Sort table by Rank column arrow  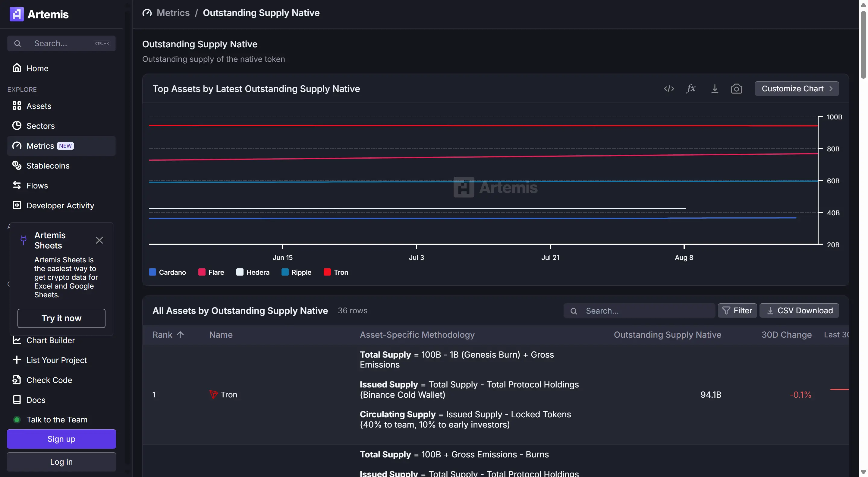point(180,334)
